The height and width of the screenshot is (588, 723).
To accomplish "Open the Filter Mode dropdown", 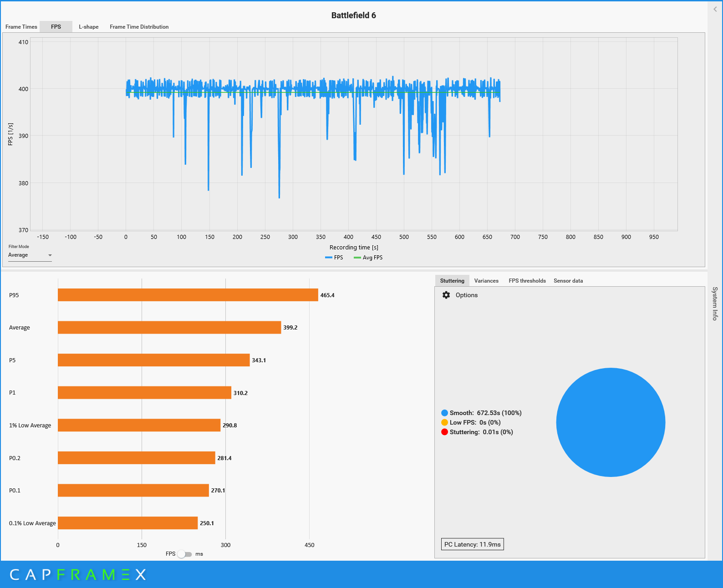I will (30, 255).
